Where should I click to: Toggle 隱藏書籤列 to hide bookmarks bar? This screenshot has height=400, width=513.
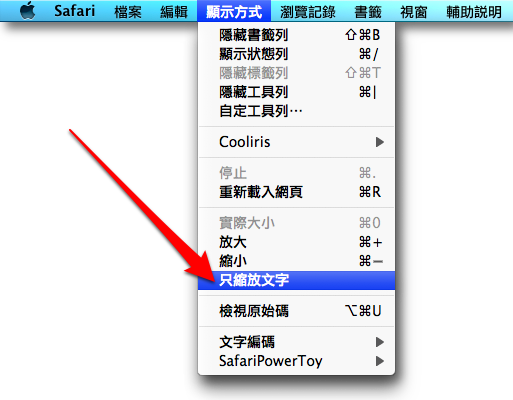(x=296, y=35)
